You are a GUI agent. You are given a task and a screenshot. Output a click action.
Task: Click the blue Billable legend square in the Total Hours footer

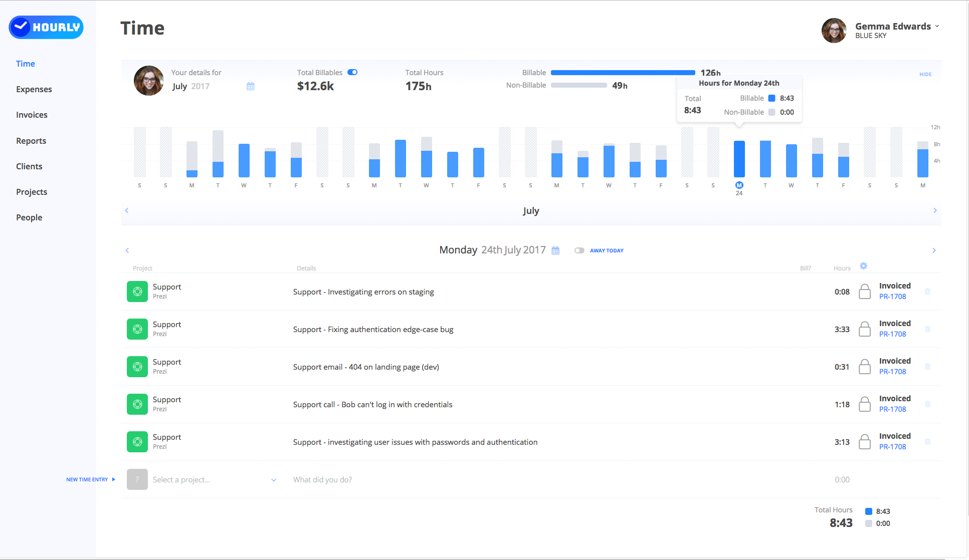869,511
